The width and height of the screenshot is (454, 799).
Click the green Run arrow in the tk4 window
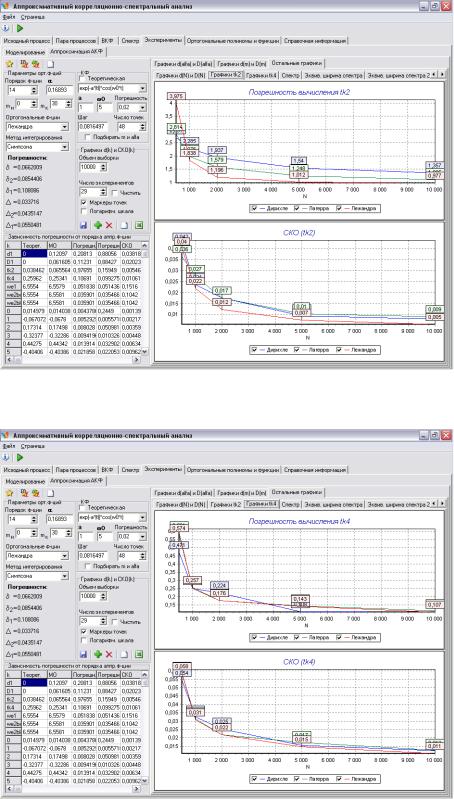click(20, 458)
